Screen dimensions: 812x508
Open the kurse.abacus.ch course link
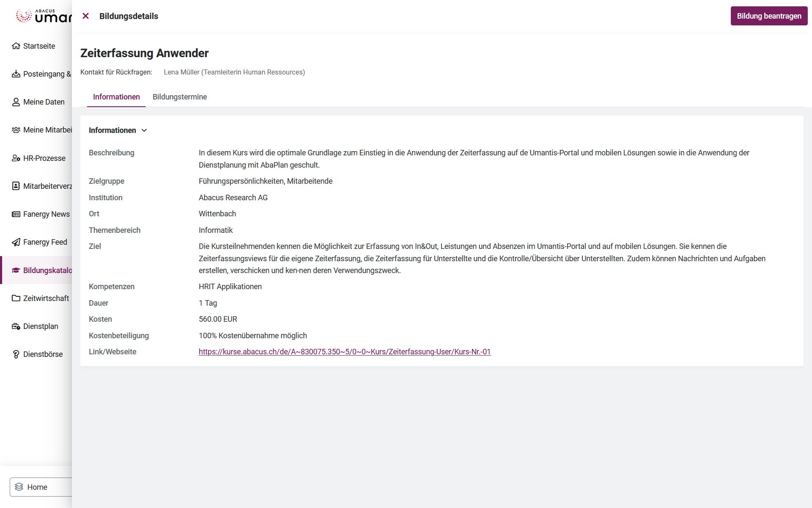click(344, 352)
